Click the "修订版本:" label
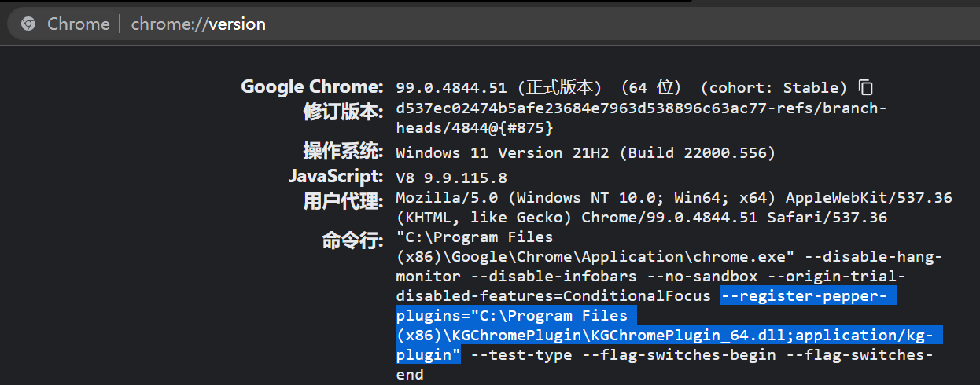The image size is (980, 385). (344, 112)
